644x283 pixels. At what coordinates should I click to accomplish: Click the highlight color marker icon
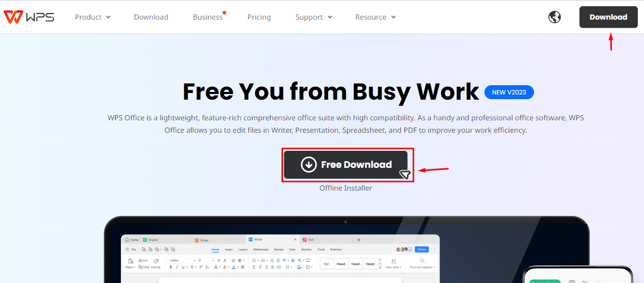pyautogui.click(x=225, y=267)
